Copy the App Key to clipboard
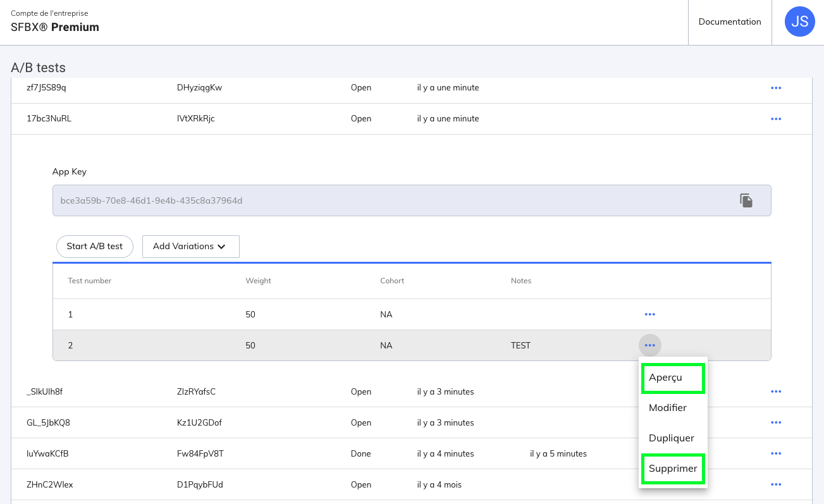824x504 pixels. point(746,200)
